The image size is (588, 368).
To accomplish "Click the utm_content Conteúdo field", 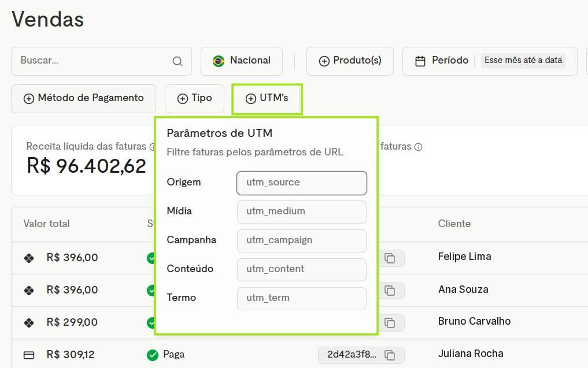I will 302,269.
